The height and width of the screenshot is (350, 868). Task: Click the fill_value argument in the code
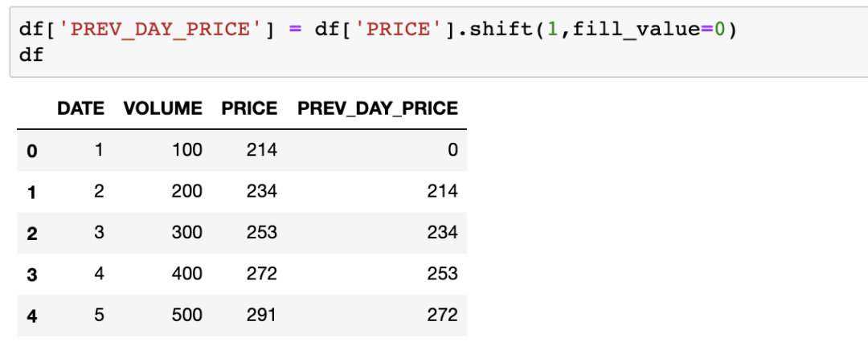click(x=636, y=30)
